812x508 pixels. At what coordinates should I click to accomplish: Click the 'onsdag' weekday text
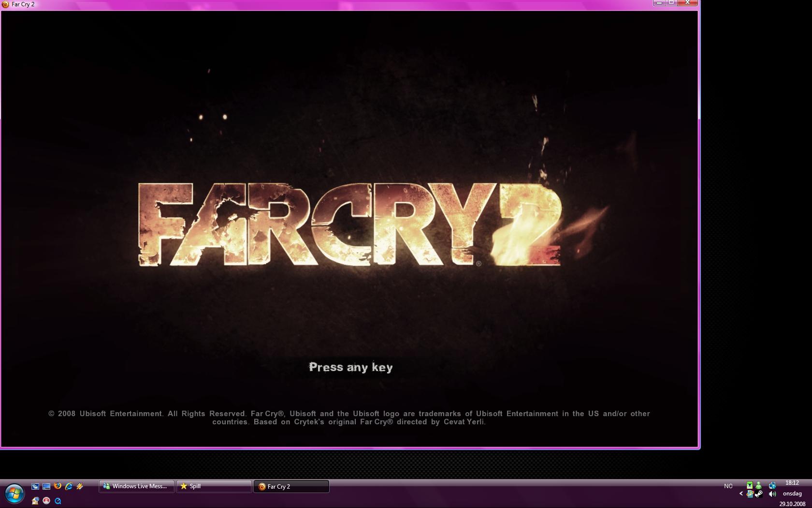(x=792, y=493)
